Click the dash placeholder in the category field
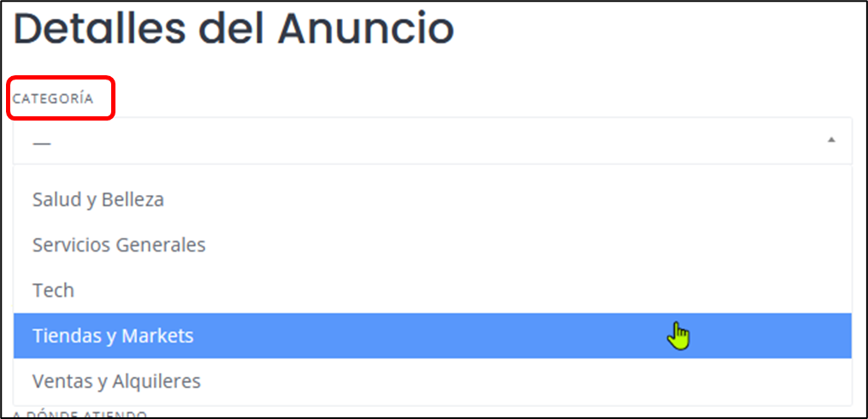This screenshot has width=868, height=419. (42, 143)
